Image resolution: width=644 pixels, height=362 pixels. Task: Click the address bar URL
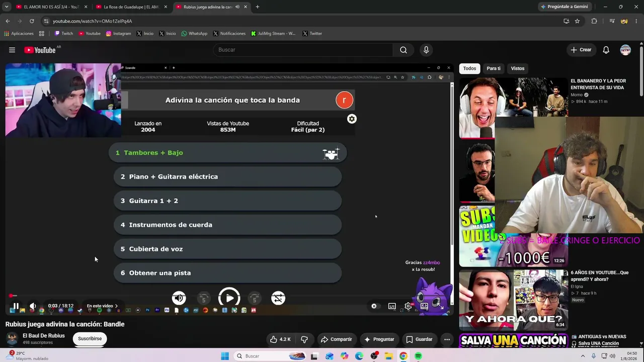pyautogui.click(x=92, y=21)
